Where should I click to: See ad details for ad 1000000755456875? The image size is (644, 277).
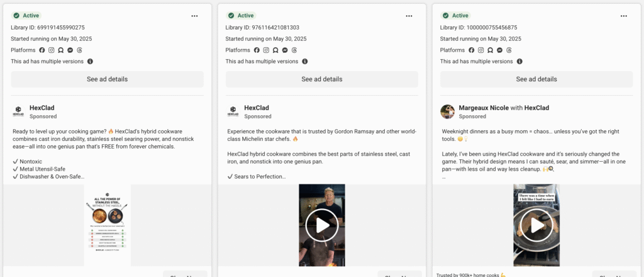[536, 79]
